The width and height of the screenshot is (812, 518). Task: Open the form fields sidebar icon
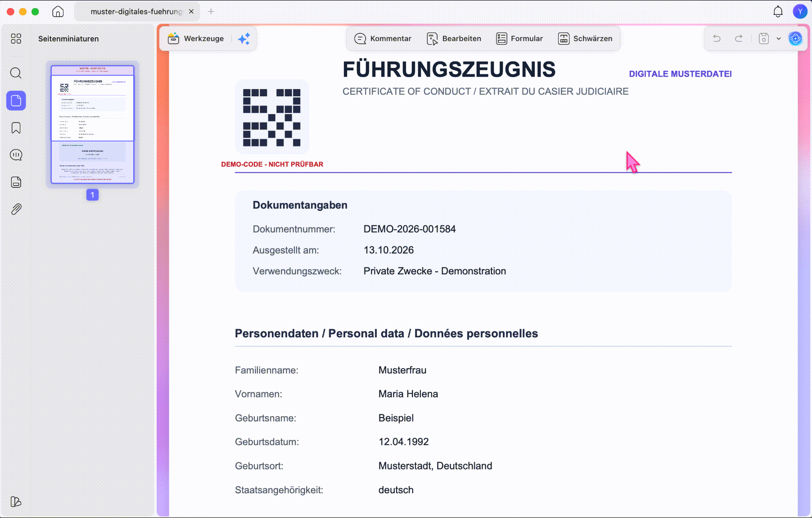tap(16, 182)
